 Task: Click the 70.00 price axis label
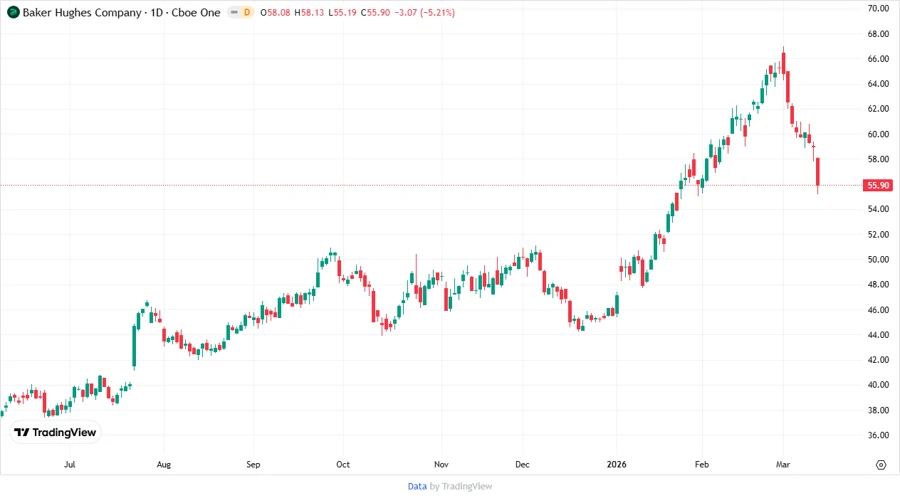click(x=878, y=9)
